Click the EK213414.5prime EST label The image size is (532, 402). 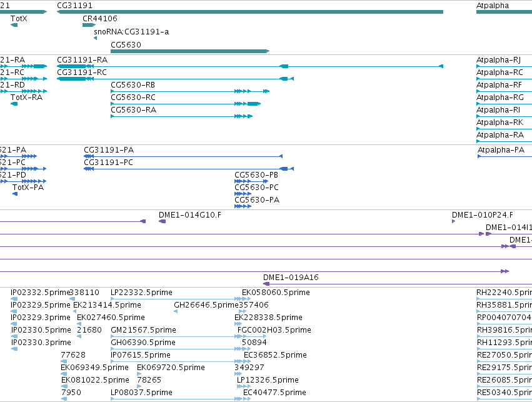[x=108, y=305]
